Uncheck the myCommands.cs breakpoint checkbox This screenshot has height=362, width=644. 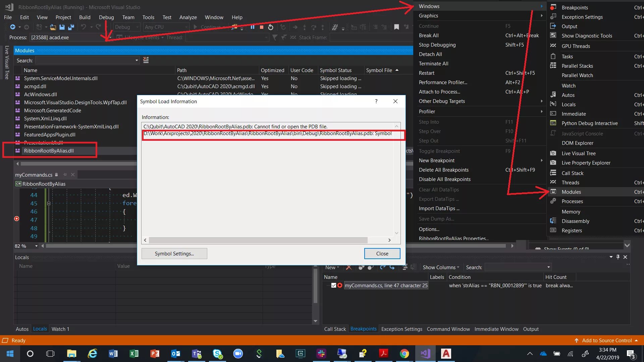pos(333,286)
